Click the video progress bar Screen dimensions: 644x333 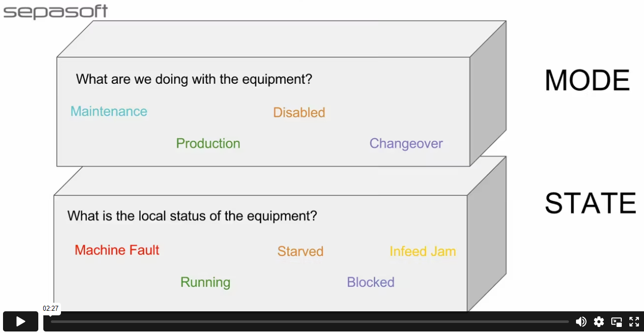coord(309,321)
